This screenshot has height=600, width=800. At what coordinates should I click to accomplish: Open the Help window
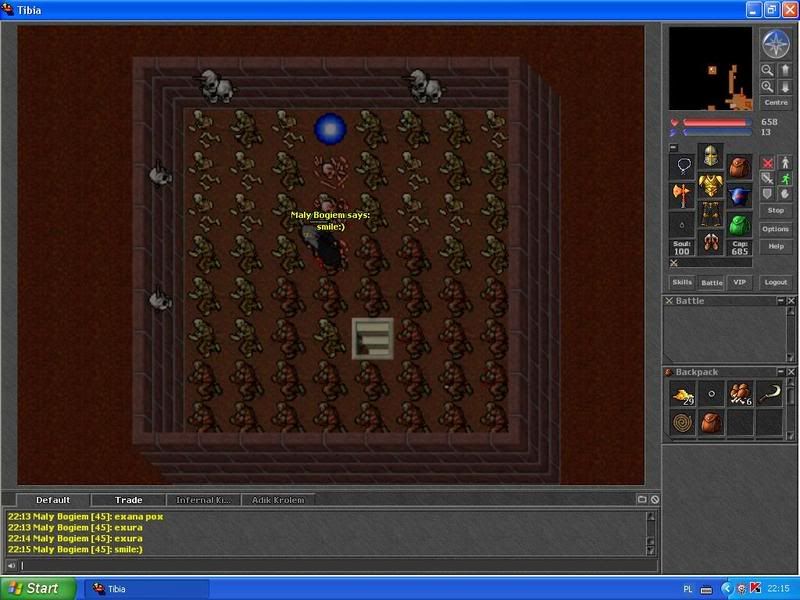tap(776, 246)
